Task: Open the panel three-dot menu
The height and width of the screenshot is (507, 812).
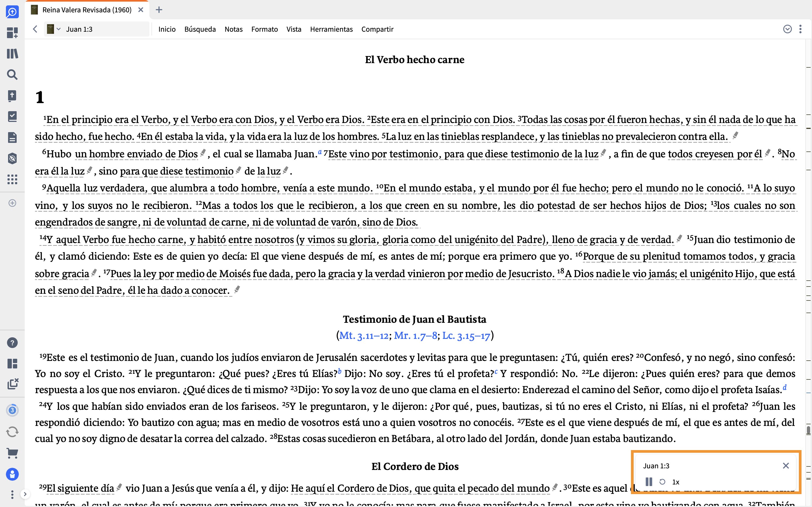Action: 801,29
